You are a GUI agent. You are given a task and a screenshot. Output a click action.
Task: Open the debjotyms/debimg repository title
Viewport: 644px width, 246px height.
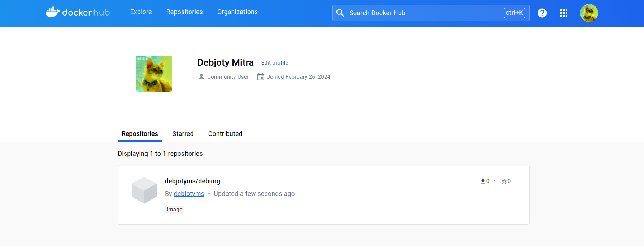[x=192, y=181]
